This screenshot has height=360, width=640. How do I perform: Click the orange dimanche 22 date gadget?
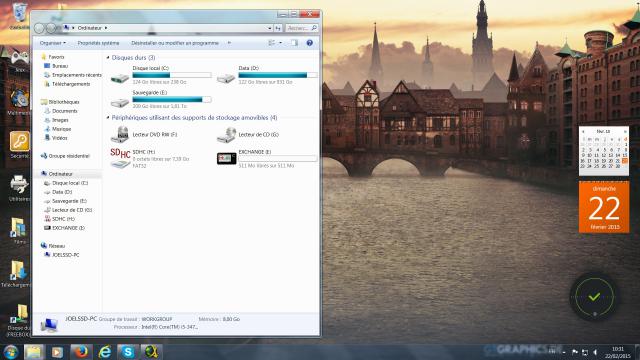coord(604,207)
